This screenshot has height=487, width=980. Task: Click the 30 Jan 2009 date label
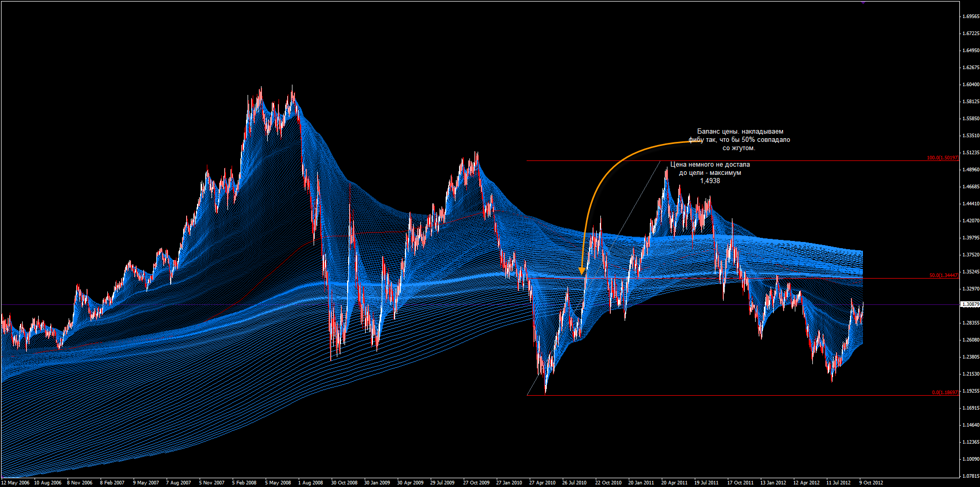coord(377,483)
